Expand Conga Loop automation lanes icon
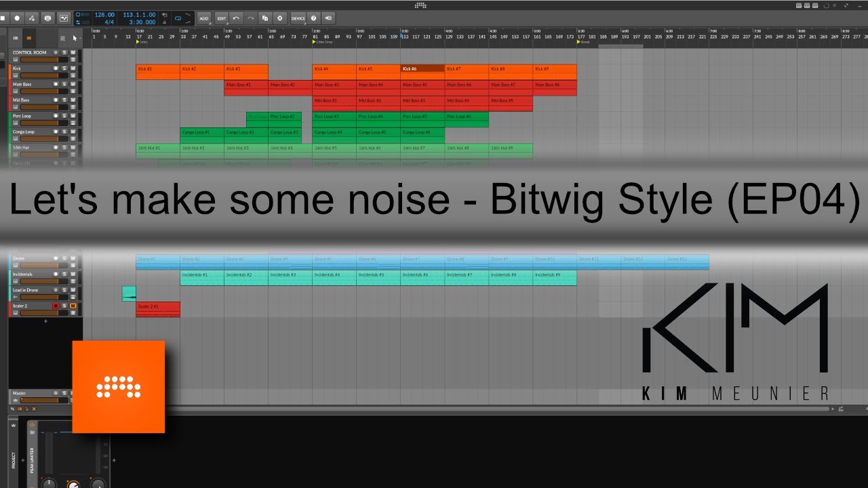This screenshot has height=488, width=868. pos(73,139)
